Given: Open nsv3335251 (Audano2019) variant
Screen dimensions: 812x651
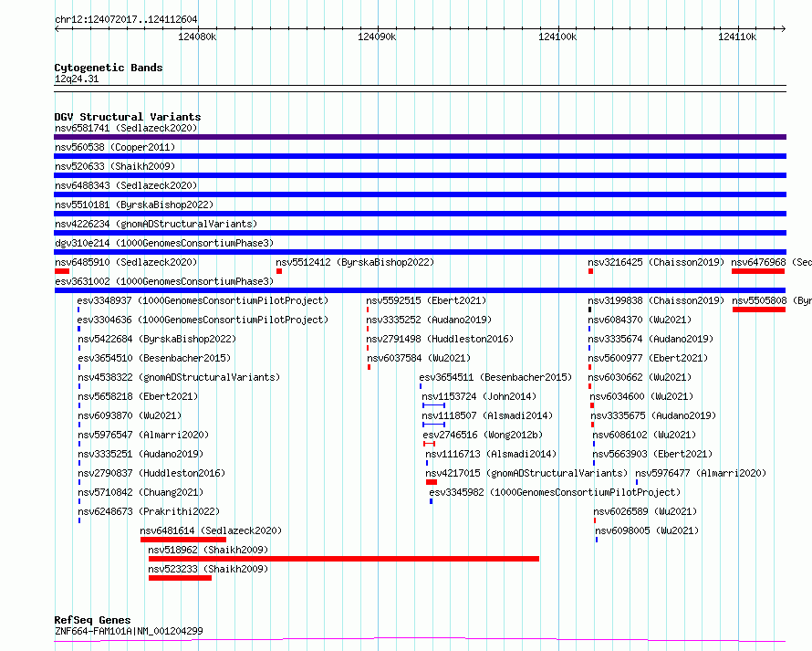Looking at the screenshot, I should pos(141,454).
